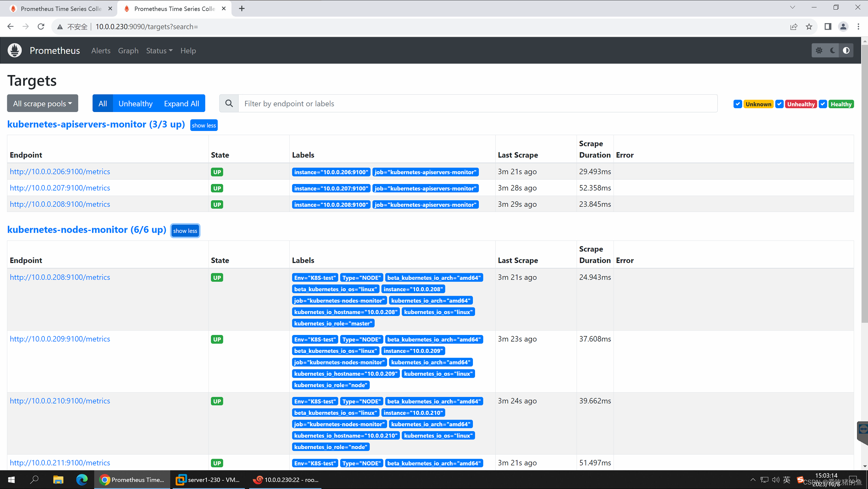The width and height of the screenshot is (868, 489).
Task: Share this page icon in address bar
Action: pyautogui.click(x=794, y=27)
